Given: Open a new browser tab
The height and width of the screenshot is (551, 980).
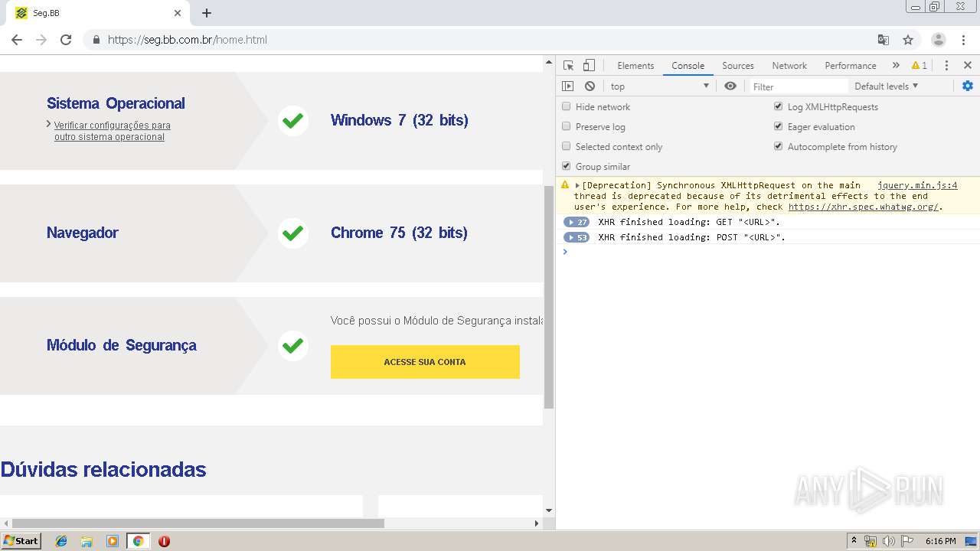Looking at the screenshot, I should tap(207, 13).
